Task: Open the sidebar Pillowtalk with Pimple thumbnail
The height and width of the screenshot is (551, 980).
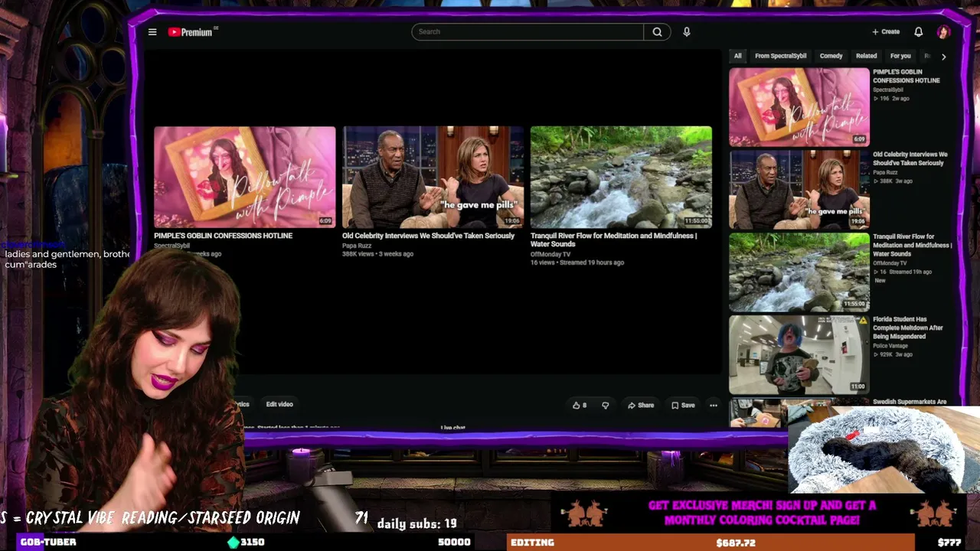Action: [799, 107]
